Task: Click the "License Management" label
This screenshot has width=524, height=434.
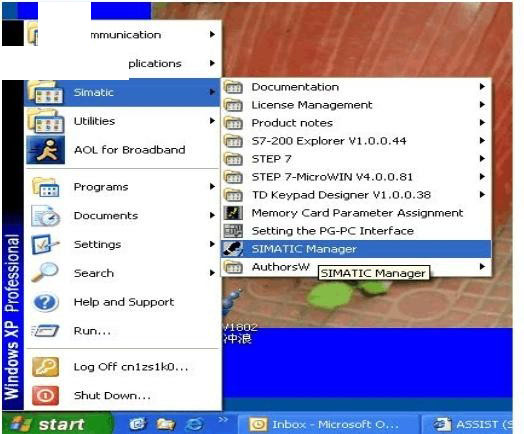Action: (312, 105)
